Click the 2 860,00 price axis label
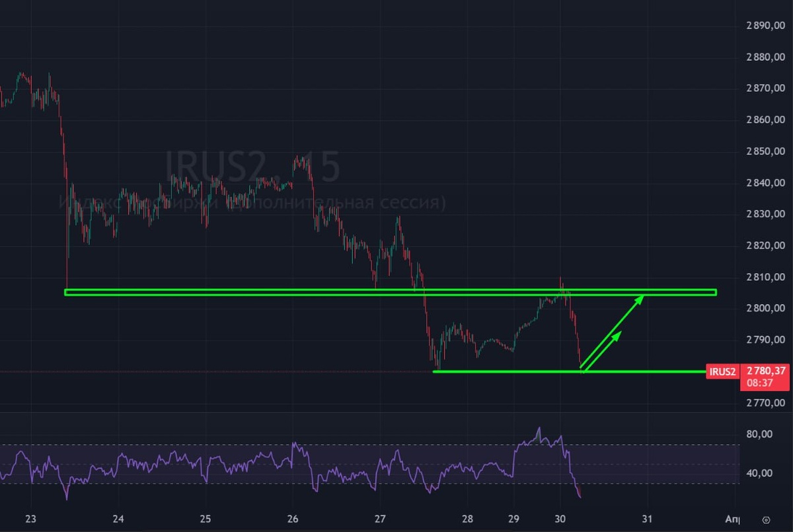Viewport: 793px width, 532px height. [766, 120]
